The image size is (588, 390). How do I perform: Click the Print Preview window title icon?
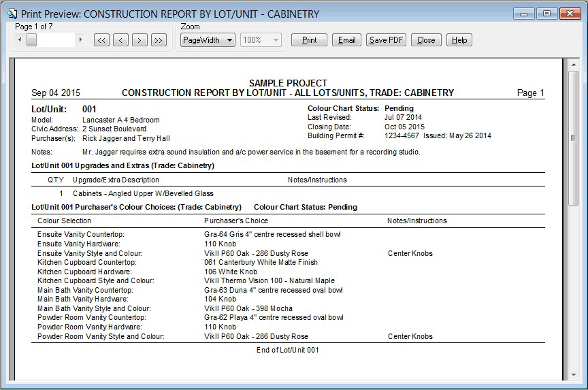click(12, 14)
